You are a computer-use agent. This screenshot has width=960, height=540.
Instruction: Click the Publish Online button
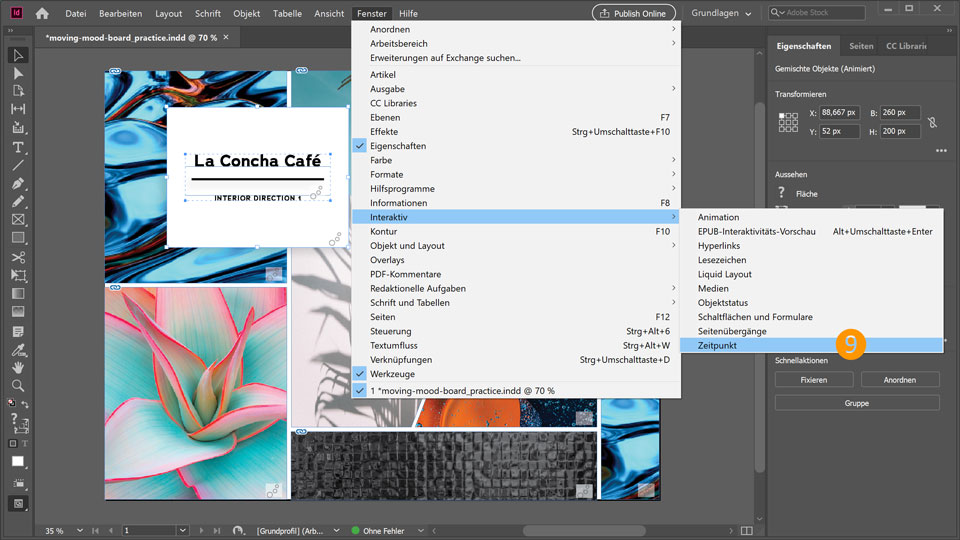[x=634, y=13]
